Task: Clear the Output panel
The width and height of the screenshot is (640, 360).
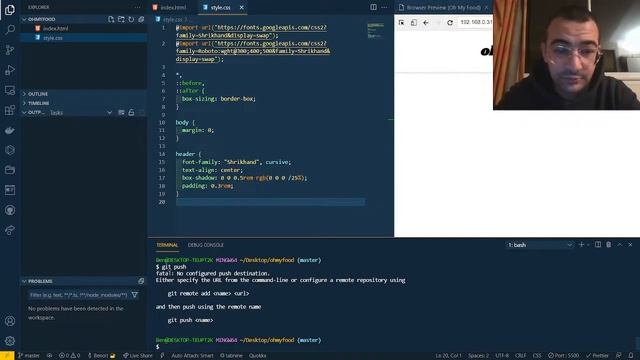Action: [x=121, y=112]
